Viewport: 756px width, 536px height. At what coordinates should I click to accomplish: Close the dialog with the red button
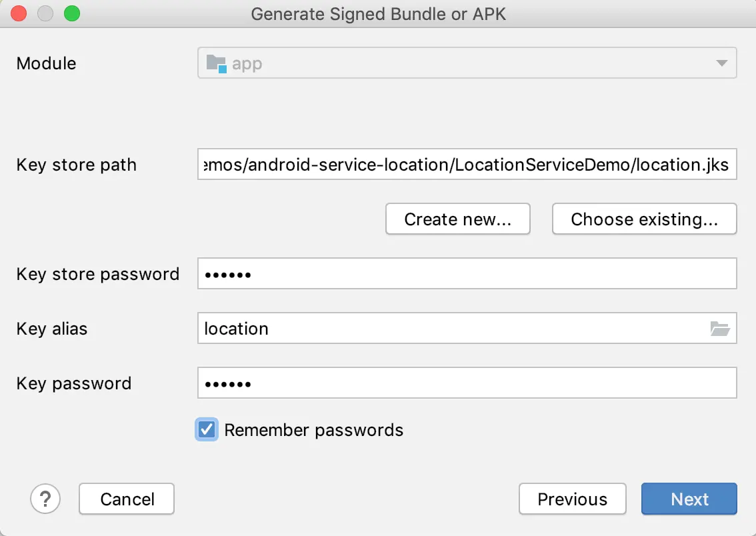[19, 13]
